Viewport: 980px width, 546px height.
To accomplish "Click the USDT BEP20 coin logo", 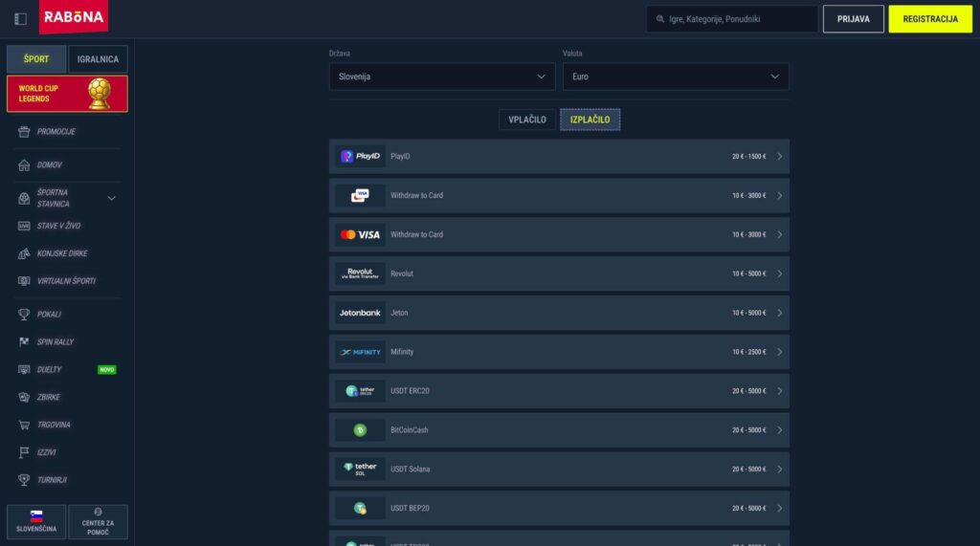I will pos(360,508).
